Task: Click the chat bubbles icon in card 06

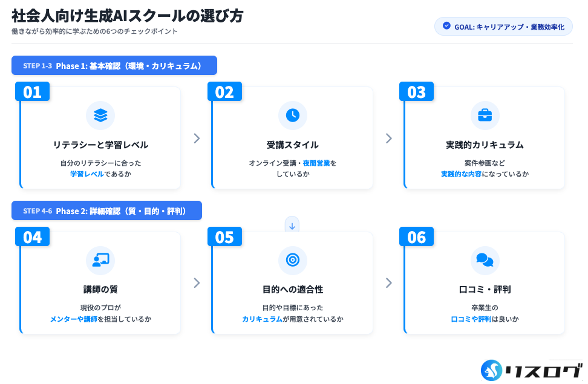Action: [485, 260]
